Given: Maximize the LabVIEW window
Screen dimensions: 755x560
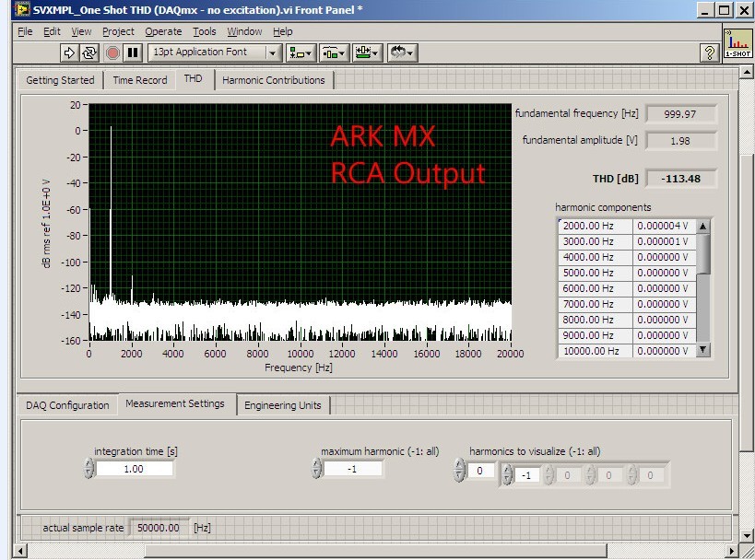Looking at the screenshot, I should point(725,9).
